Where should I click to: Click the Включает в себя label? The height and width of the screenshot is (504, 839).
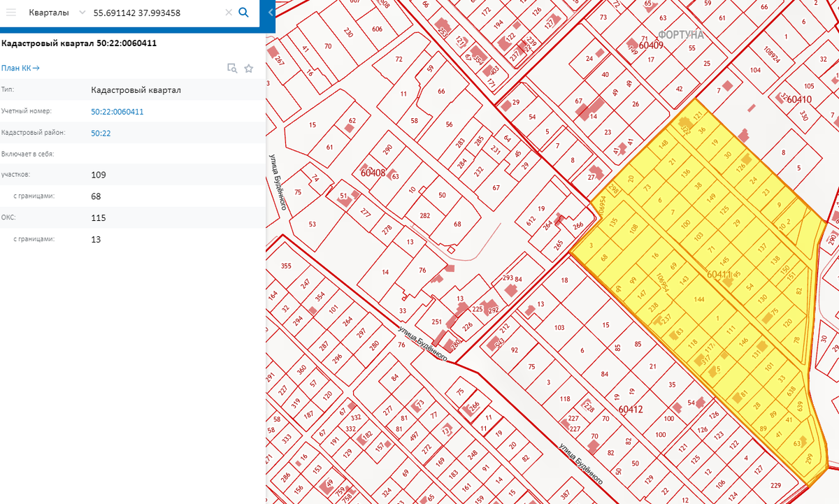(28, 154)
